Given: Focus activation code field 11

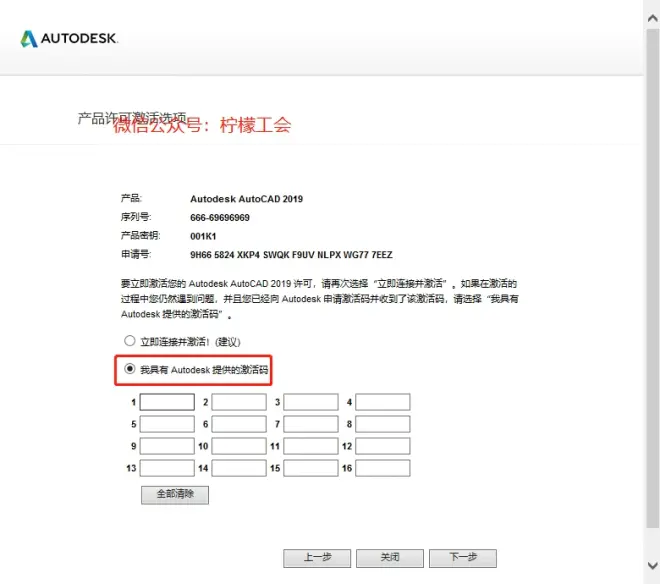Looking at the screenshot, I should 311,446.
